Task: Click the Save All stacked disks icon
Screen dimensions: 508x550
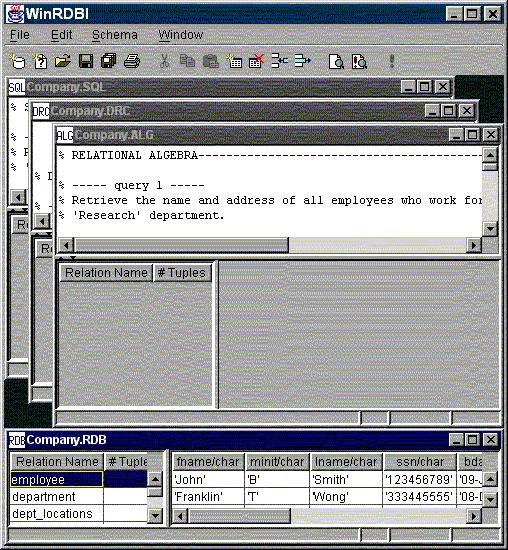Action: pos(108,61)
